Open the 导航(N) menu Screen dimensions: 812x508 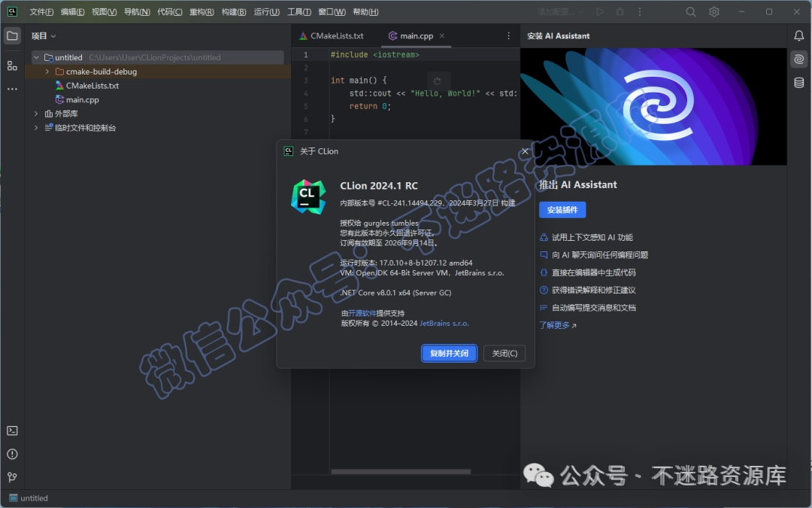click(x=137, y=12)
